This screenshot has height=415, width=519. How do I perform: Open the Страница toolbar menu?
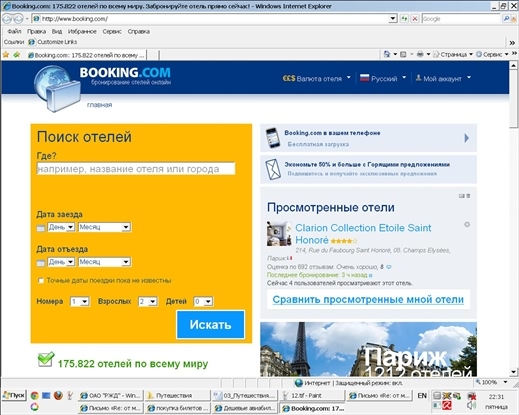(x=453, y=54)
